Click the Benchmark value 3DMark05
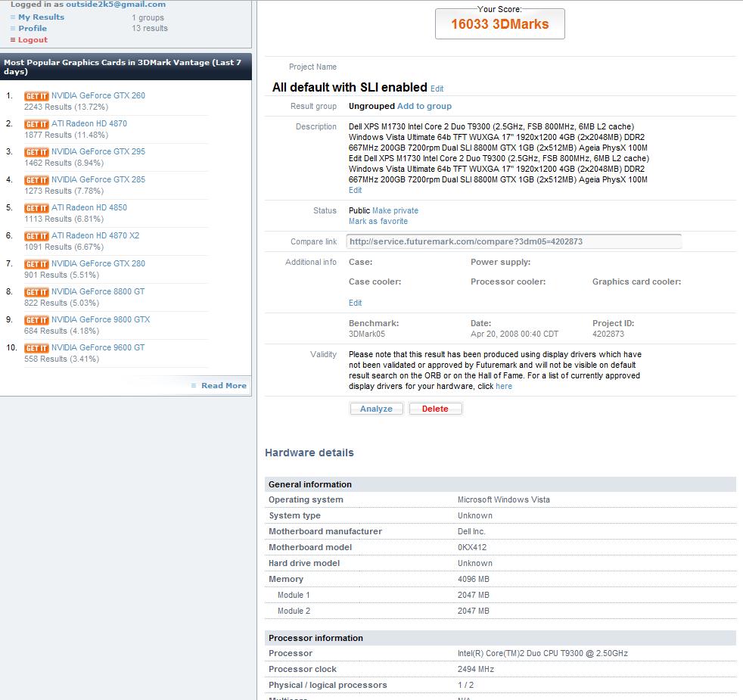Image resolution: width=743 pixels, height=700 pixels. (x=367, y=334)
